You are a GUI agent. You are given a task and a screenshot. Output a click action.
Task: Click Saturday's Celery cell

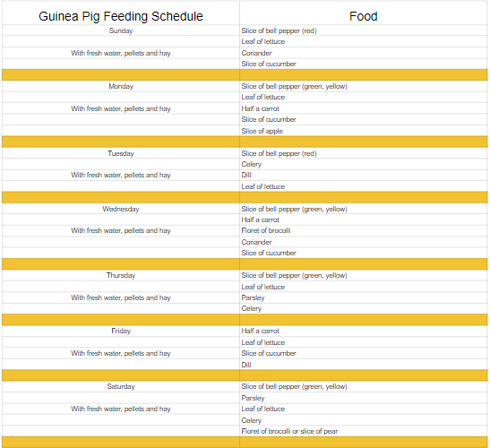tap(364, 420)
